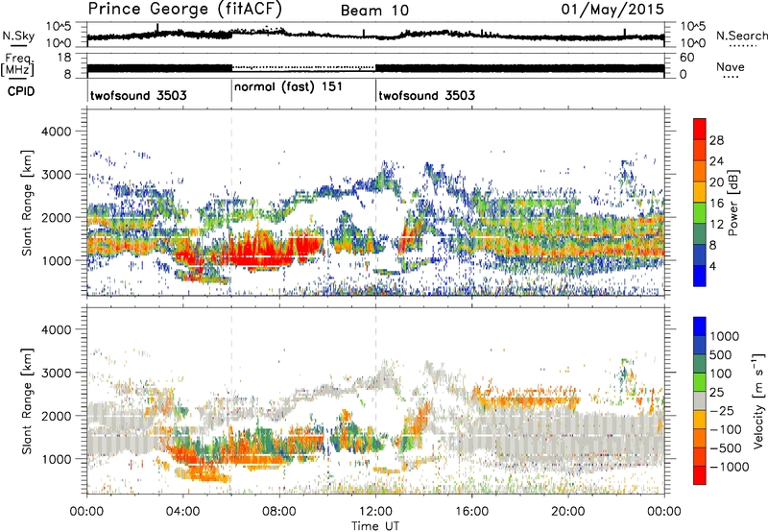This screenshot has height=532, width=768.
Task: Pick the red bottom segment of velocity colorbar
Action: pyautogui.click(x=700, y=475)
